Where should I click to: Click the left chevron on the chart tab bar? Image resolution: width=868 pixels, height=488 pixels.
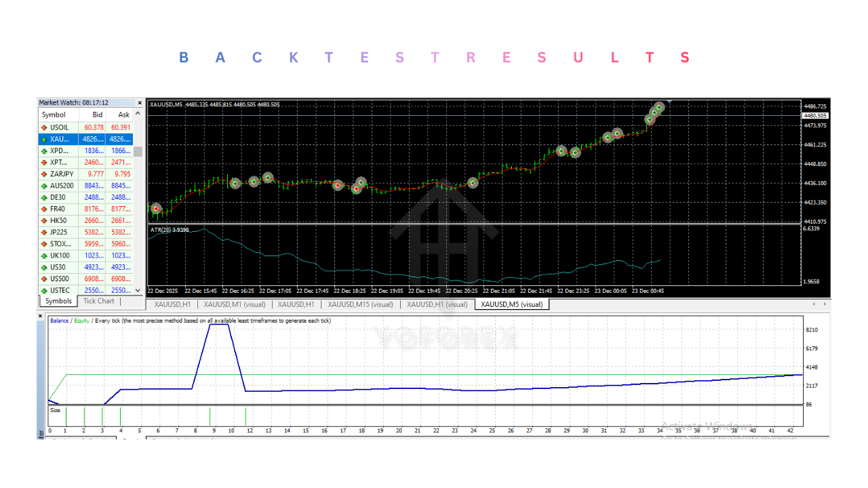[812, 304]
